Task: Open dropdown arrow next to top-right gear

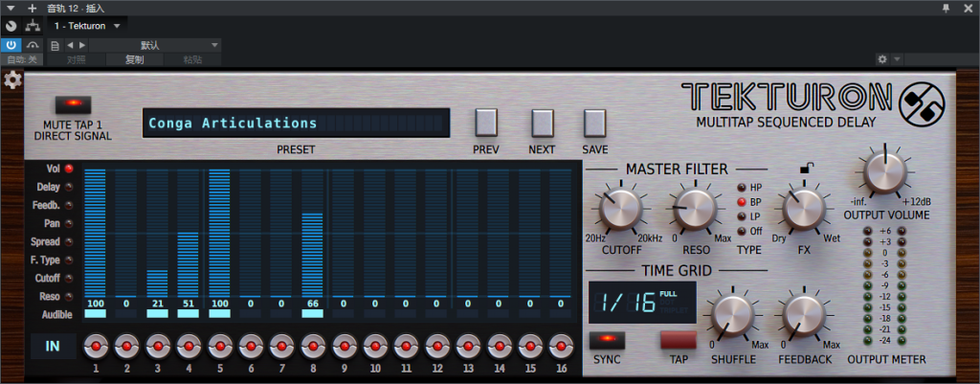Action: click(897, 59)
